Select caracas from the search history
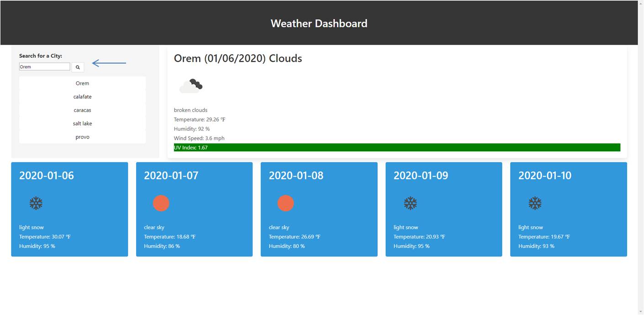This screenshot has width=644, height=315. (x=83, y=110)
